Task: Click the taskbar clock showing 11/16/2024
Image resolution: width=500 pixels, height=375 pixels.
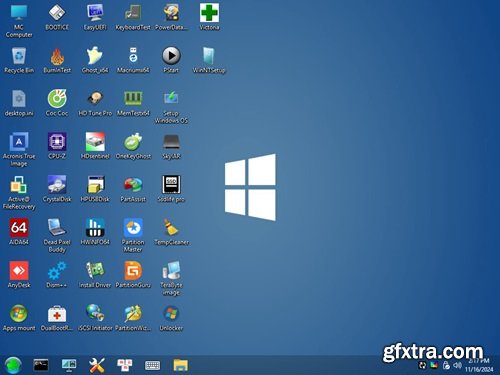Action: coord(479,365)
